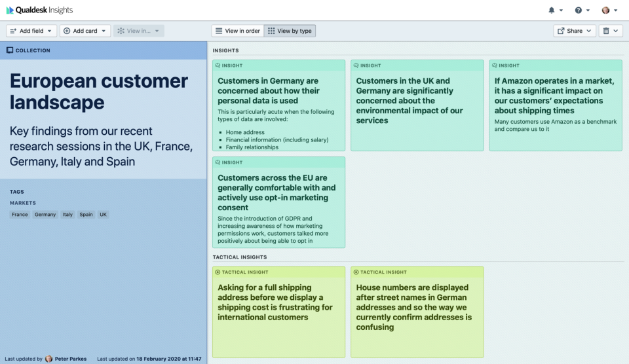
Task: Open the notifications bell menu
Action: (555, 10)
